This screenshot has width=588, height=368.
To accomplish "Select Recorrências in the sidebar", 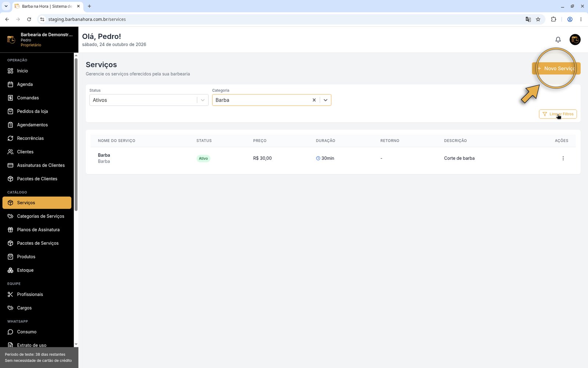I will tap(37, 138).
